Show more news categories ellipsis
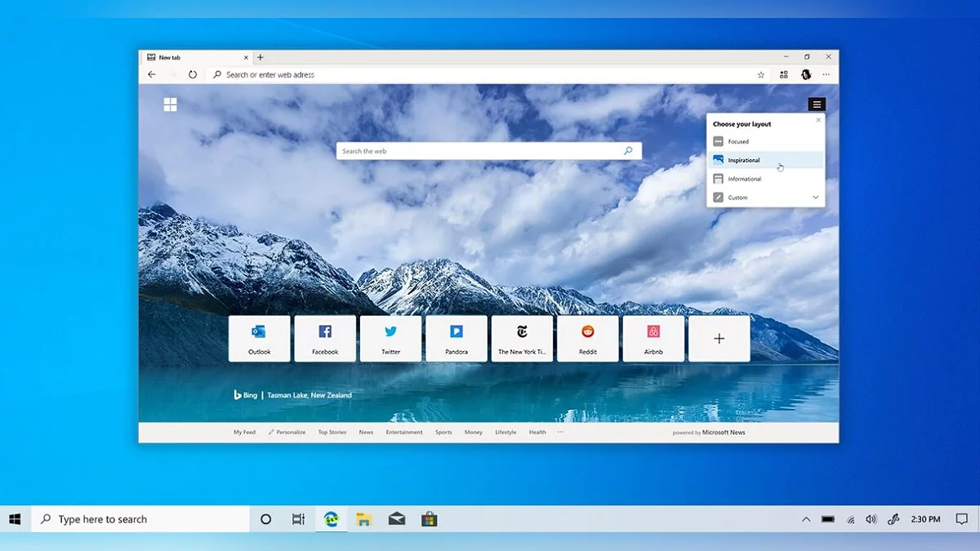Viewport: 980px width, 551px height. [560, 432]
